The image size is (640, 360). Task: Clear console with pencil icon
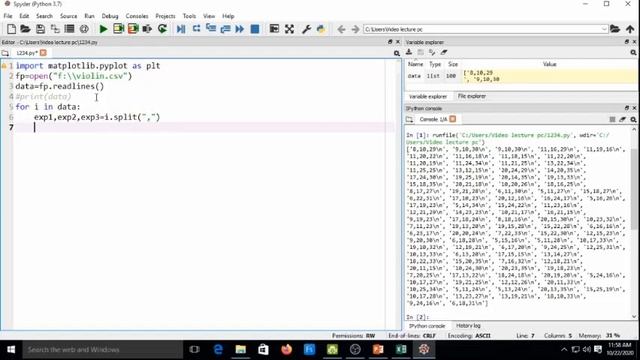point(622,119)
